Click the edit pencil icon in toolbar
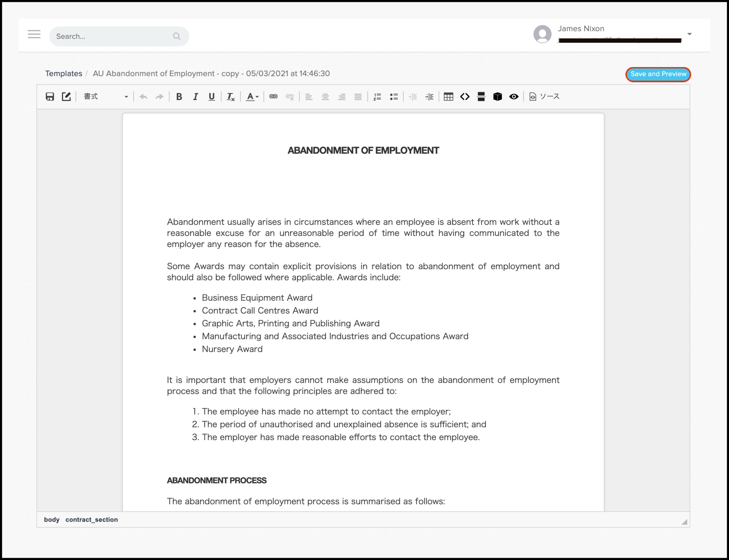Viewport: 729px width, 560px height. (x=66, y=97)
